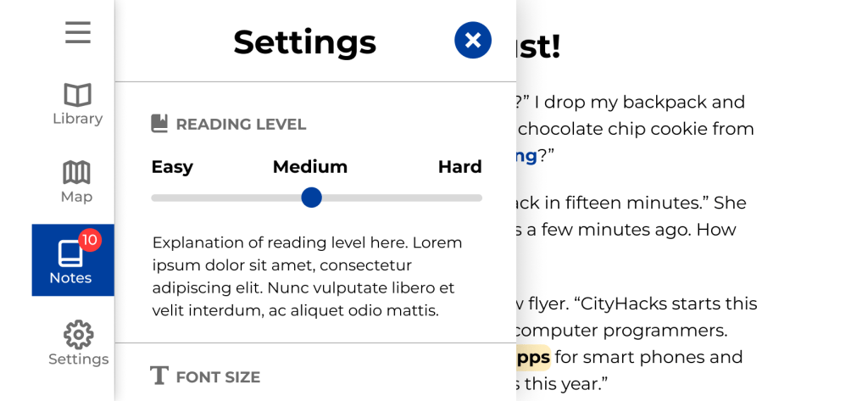Close the Settings panel

(x=472, y=40)
